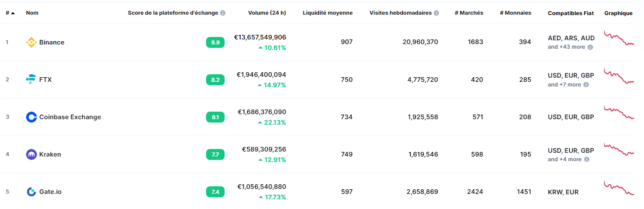644x209 pixels.
Task: Click Binance's 9.9 score badge
Action: pyautogui.click(x=215, y=42)
